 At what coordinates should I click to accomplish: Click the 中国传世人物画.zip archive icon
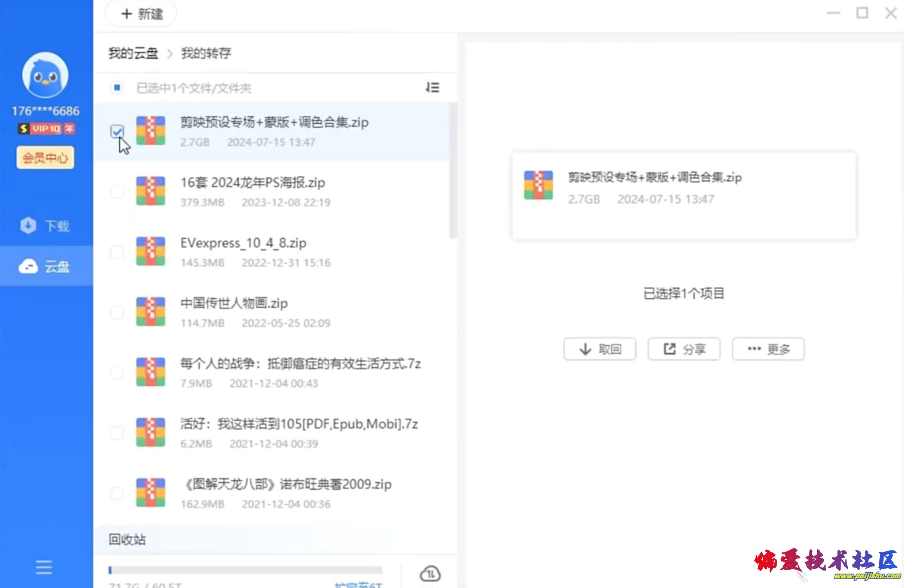pos(151,312)
